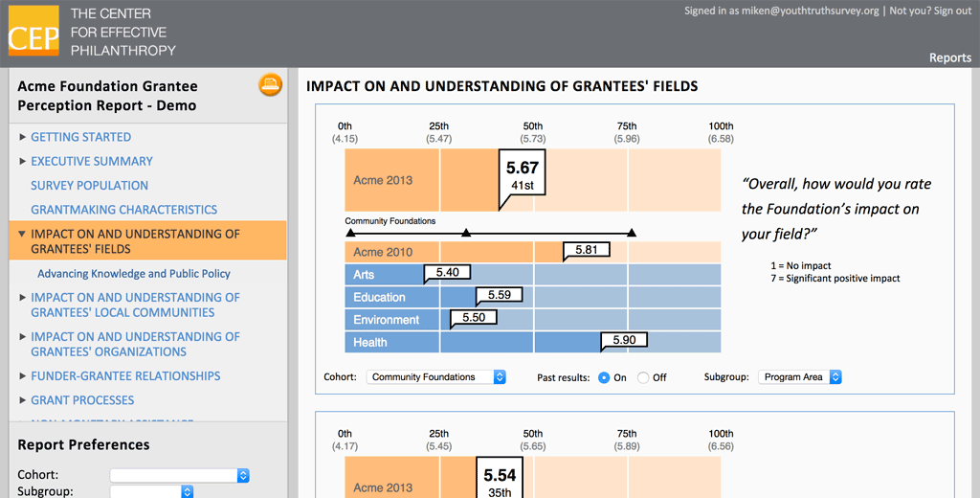Screen dimensions: 980x498
Task: Click the Education subgroup bar label
Action: (379, 297)
